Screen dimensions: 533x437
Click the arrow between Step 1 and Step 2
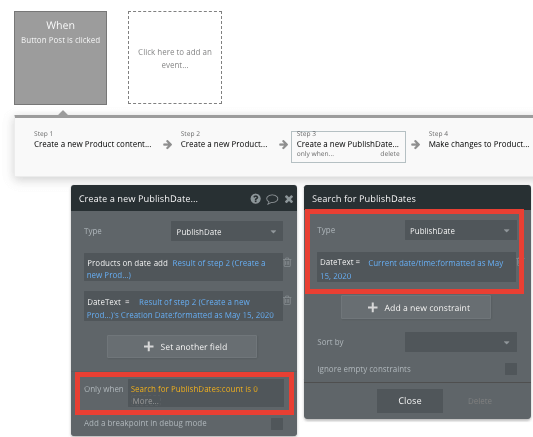point(167,144)
